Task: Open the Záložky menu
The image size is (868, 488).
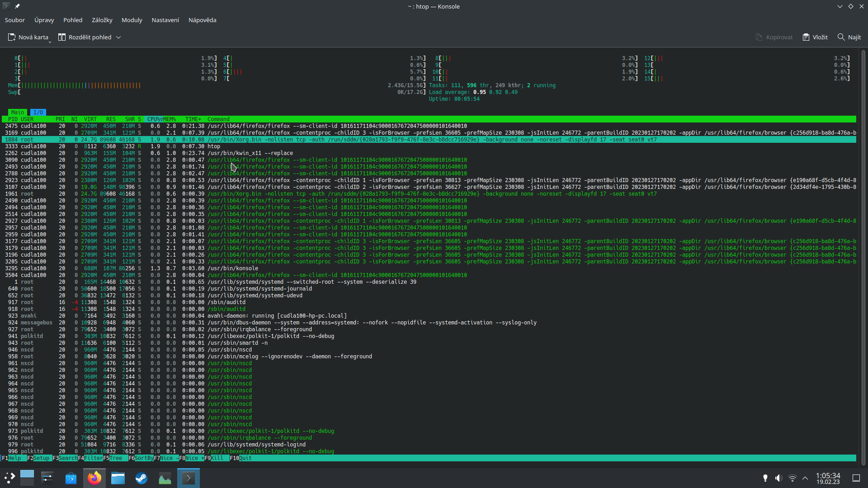Action: click(102, 20)
